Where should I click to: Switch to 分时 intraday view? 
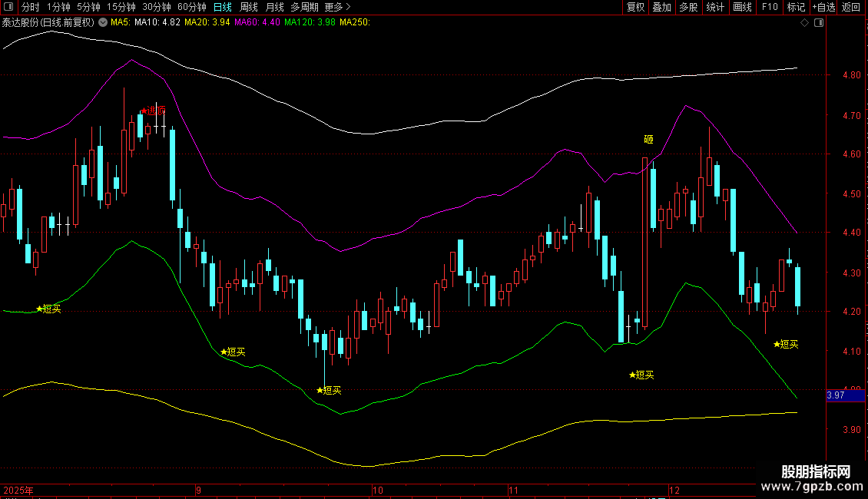pos(31,7)
